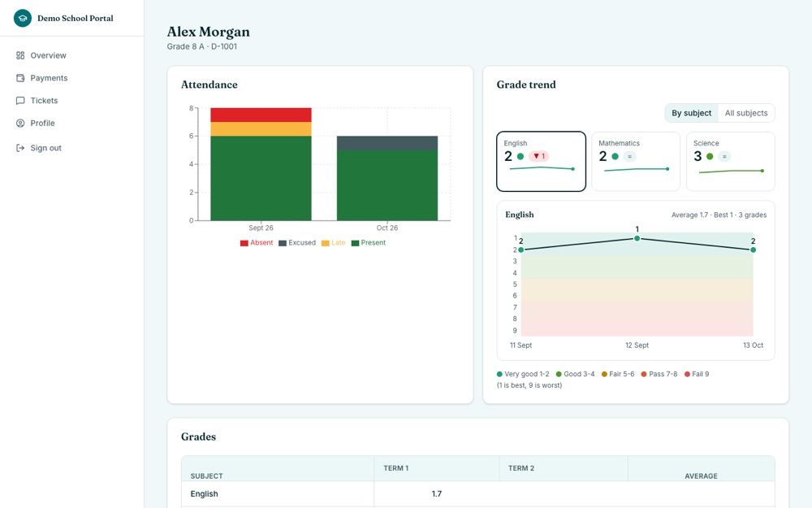Click the Demo School Portal graduation cap logo
812x508 pixels.
[x=22, y=18]
